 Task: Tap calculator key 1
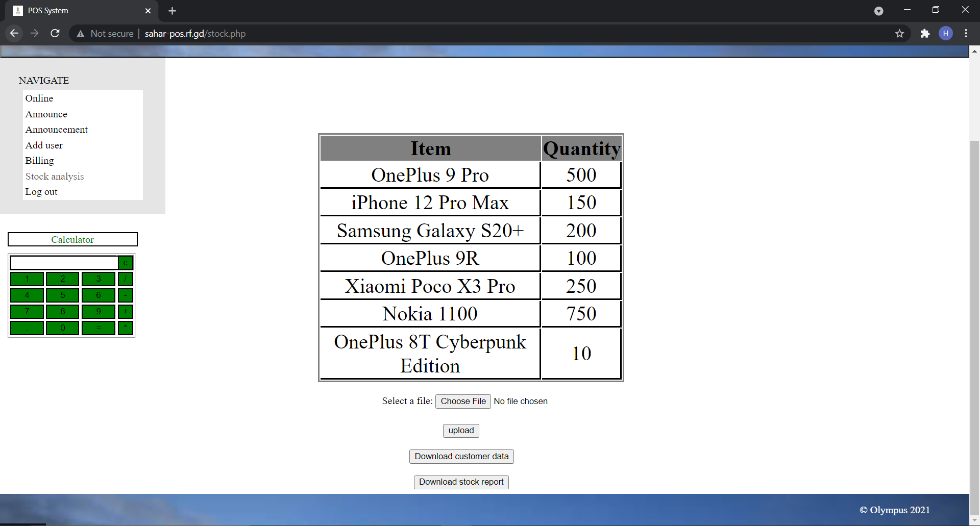[x=27, y=279]
